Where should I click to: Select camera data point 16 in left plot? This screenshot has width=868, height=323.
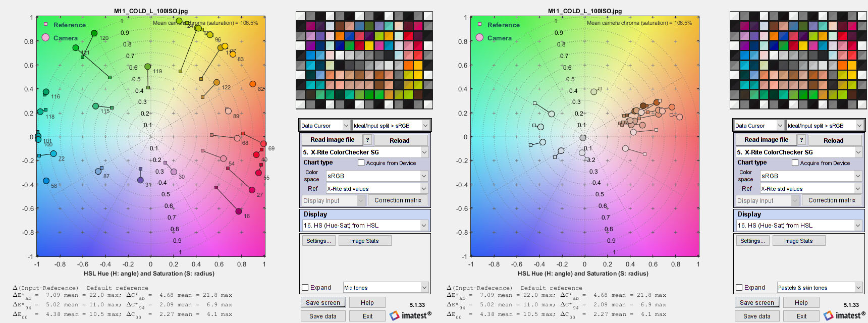point(239,211)
